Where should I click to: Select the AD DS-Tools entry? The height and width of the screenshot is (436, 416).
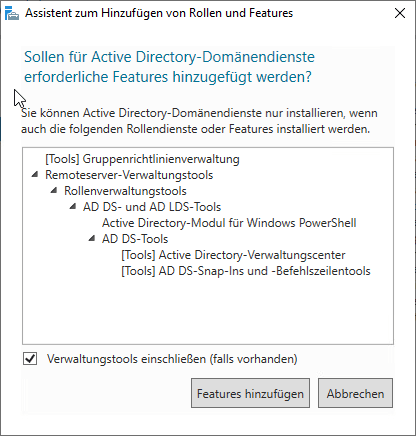tap(135, 239)
